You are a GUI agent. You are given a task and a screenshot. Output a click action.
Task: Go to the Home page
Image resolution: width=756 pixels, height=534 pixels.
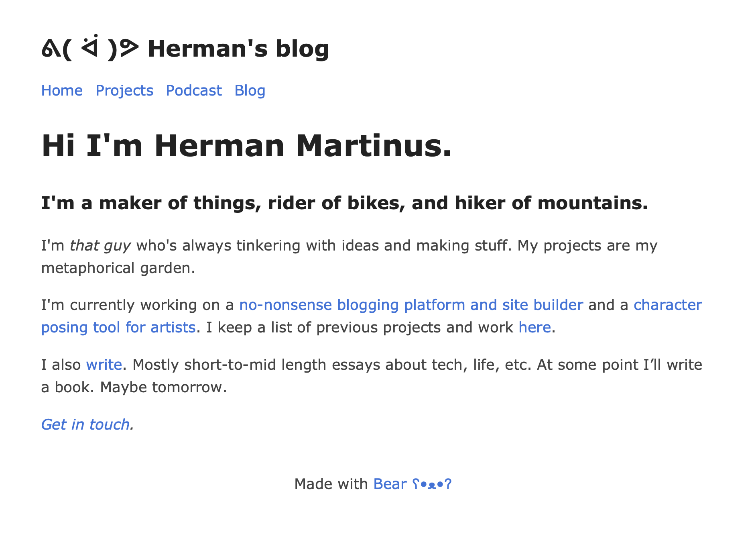pos(62,91)
